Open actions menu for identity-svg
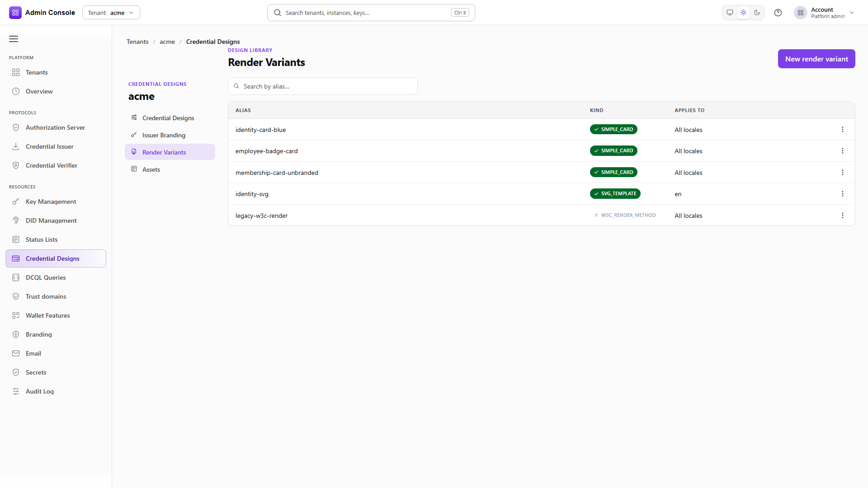Screen dimensions: 868x488 pyautogui.click(x=843, y=194)
